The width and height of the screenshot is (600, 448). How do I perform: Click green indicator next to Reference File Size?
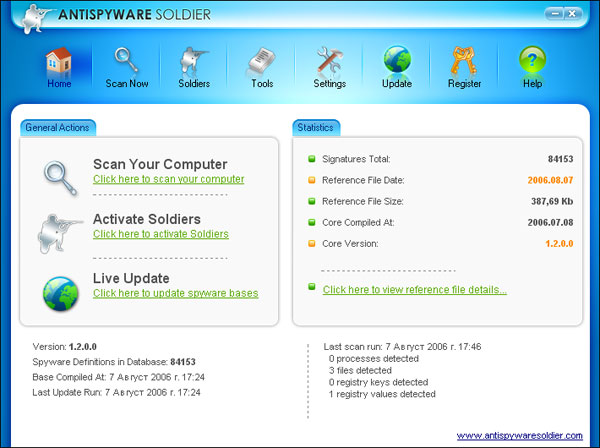pyautogui.click(x=312, y=201)
